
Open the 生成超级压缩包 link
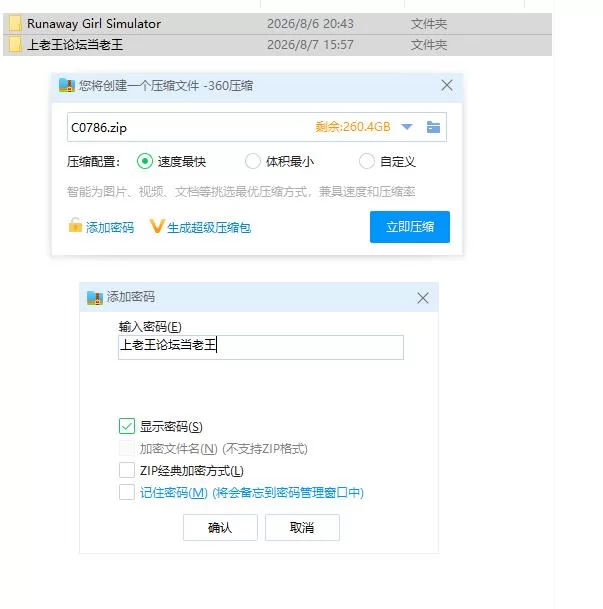click(x=209, y=227)
